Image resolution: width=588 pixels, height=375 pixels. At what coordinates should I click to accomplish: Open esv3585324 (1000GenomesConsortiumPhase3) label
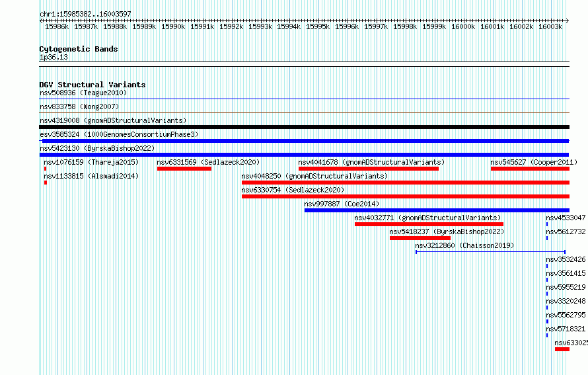(119, 134)
